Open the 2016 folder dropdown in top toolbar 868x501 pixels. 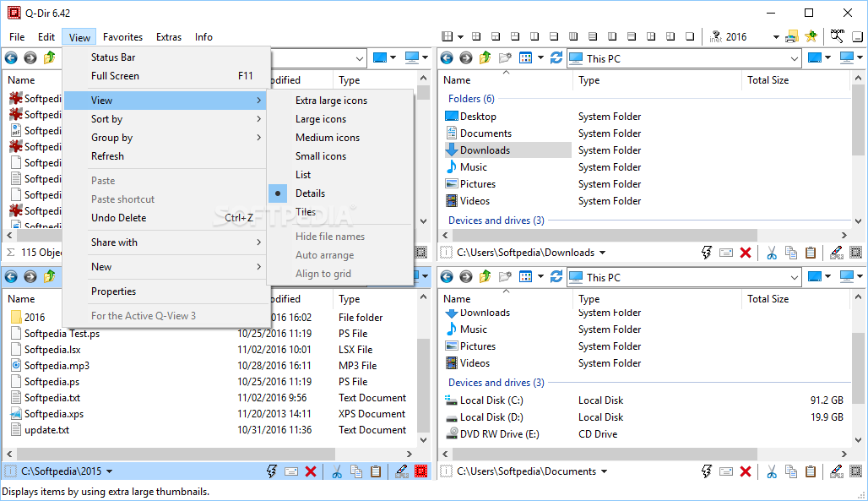coord(776,37)
